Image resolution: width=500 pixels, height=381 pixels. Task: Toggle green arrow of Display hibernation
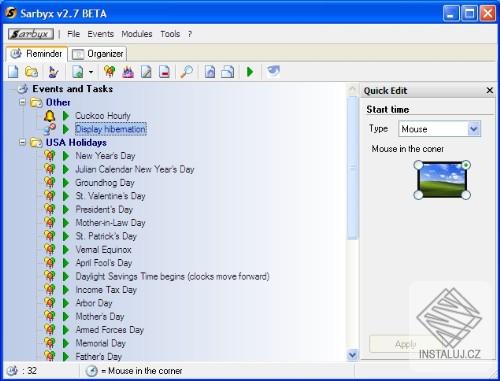[x=66, y=129]
